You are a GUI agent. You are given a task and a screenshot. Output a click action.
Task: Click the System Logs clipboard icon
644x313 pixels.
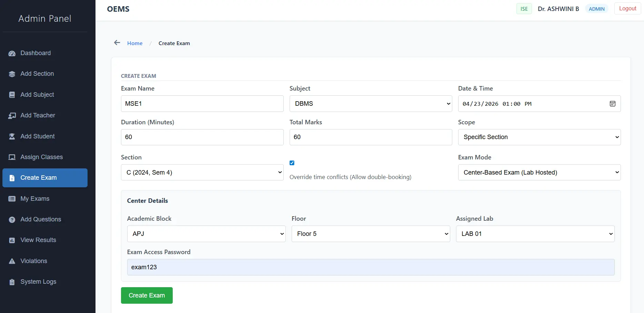coord(12,282)
